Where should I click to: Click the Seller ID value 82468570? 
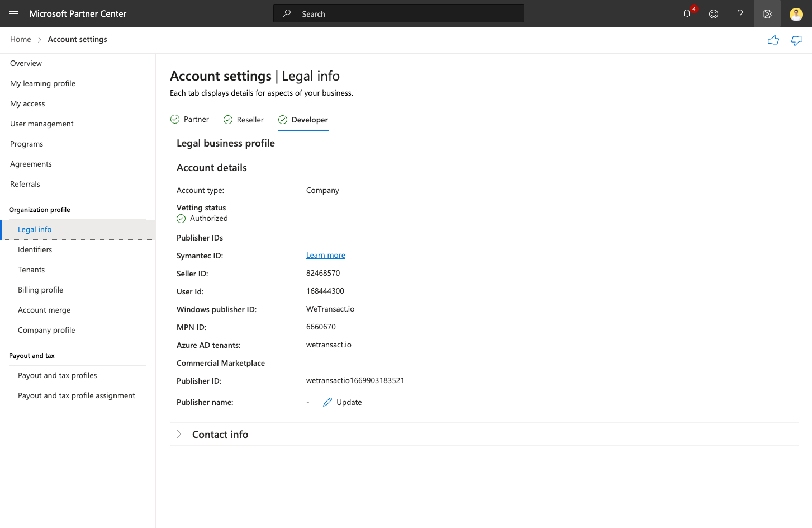click(323, 273)
